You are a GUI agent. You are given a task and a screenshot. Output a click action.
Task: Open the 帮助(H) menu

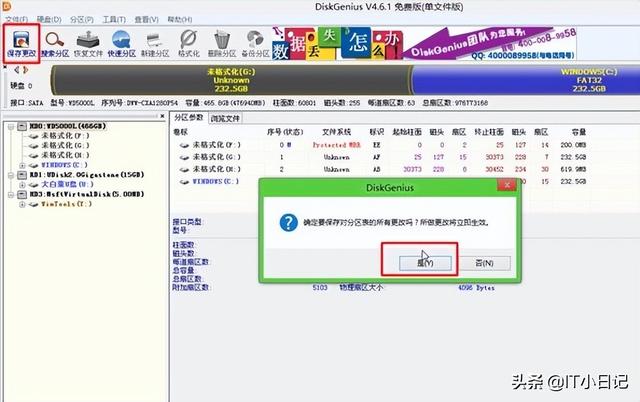pos(180,19)
